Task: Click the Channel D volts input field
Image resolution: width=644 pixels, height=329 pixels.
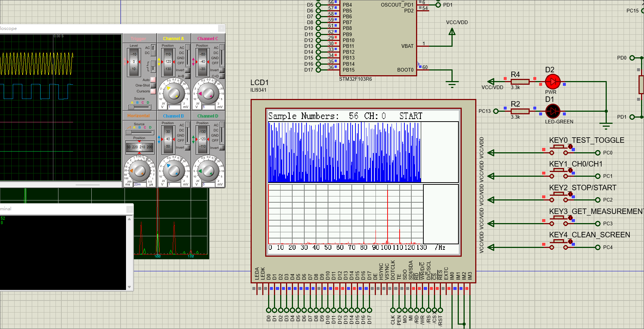Action: point(208,184)
